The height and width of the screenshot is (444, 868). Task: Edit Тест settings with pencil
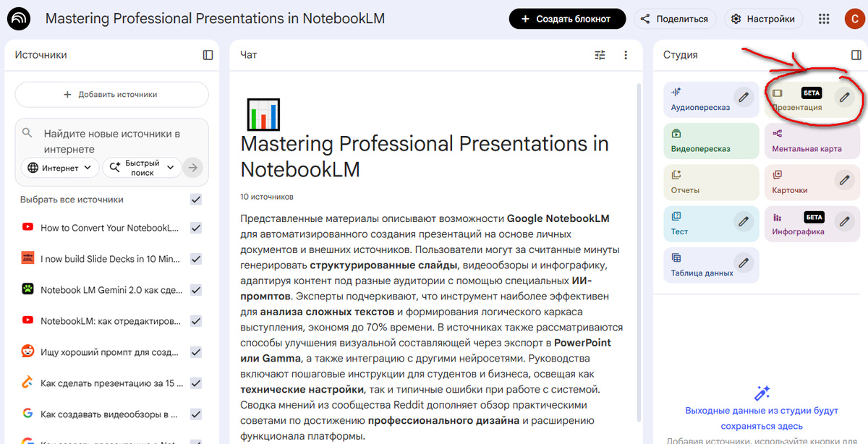tap(744, 221)
